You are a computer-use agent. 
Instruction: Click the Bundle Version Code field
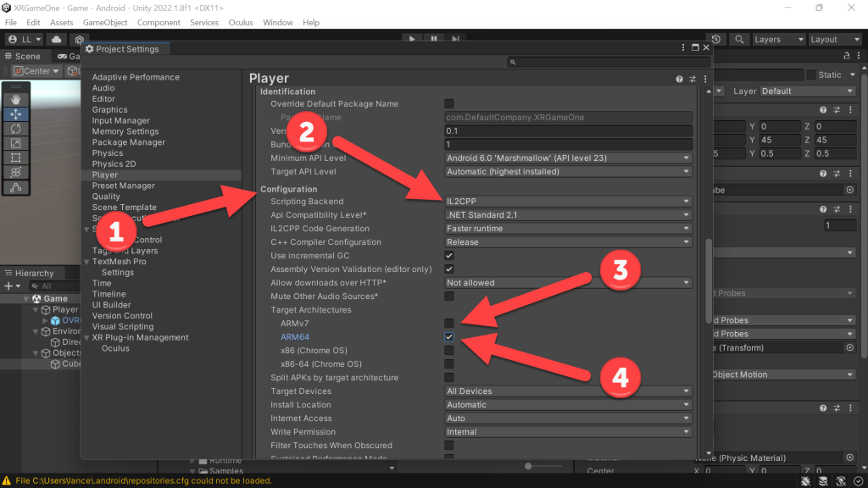568,144
